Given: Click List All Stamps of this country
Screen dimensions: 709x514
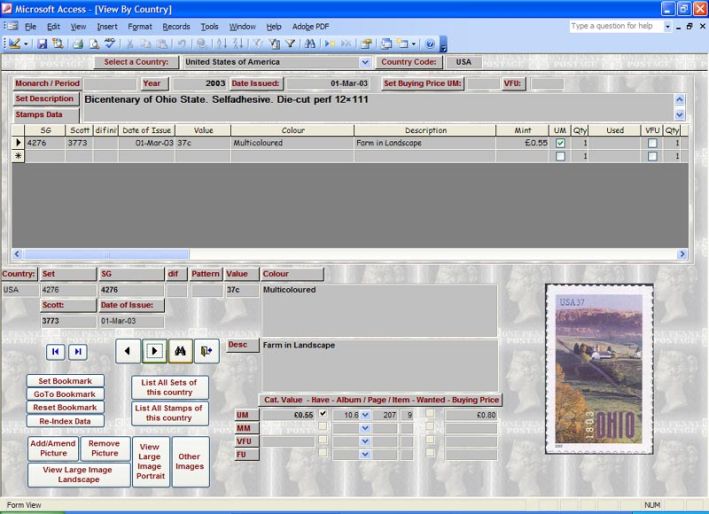Looking at the screenshot, I should click(x=169, y=413).
